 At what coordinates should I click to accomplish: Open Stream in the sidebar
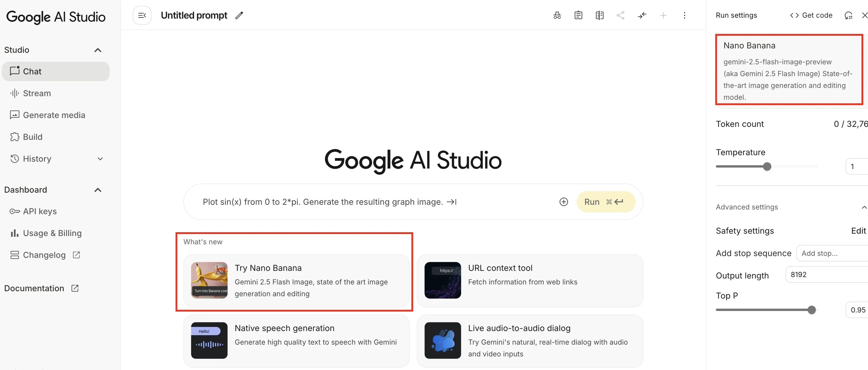[37, 94]
